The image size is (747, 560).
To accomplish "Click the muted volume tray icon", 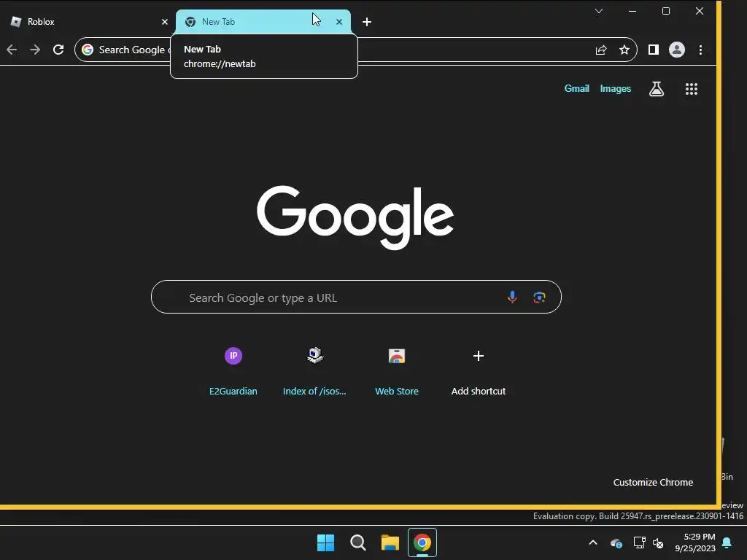I will tap(658, 542).
